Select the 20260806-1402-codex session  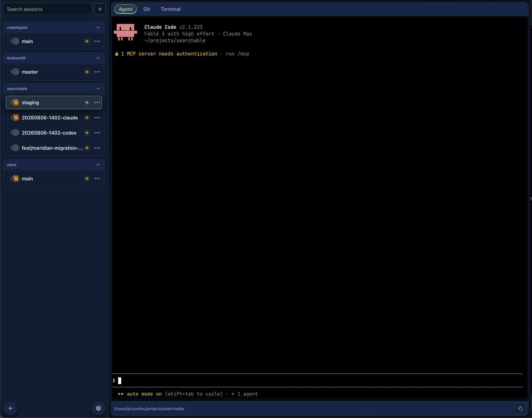click(54, 133)
